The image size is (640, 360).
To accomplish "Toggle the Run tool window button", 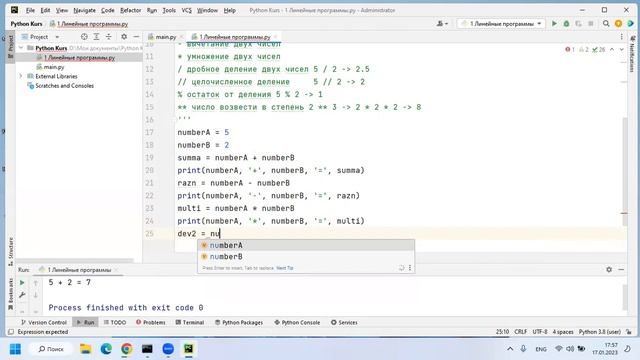I will pyautogui.click(x=85, y=322).
